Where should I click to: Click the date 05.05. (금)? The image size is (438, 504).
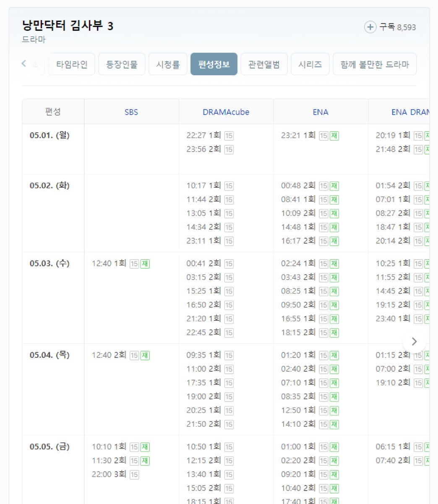click(50, 446)
